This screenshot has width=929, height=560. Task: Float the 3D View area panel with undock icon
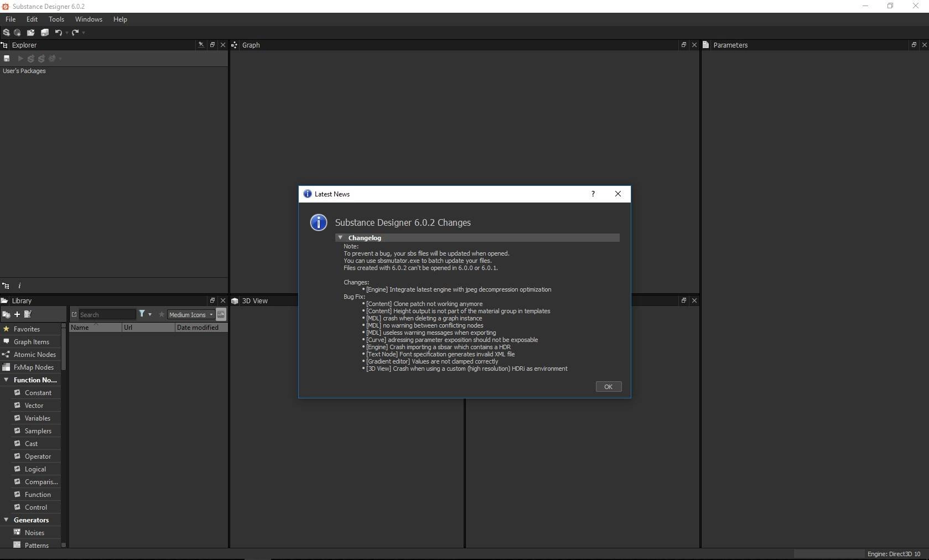[x=684, y=300]
